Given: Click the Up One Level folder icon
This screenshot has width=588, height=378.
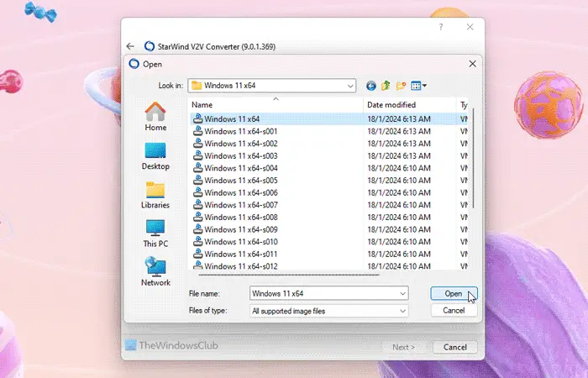Looking at the screenshot, I should 386,86.
